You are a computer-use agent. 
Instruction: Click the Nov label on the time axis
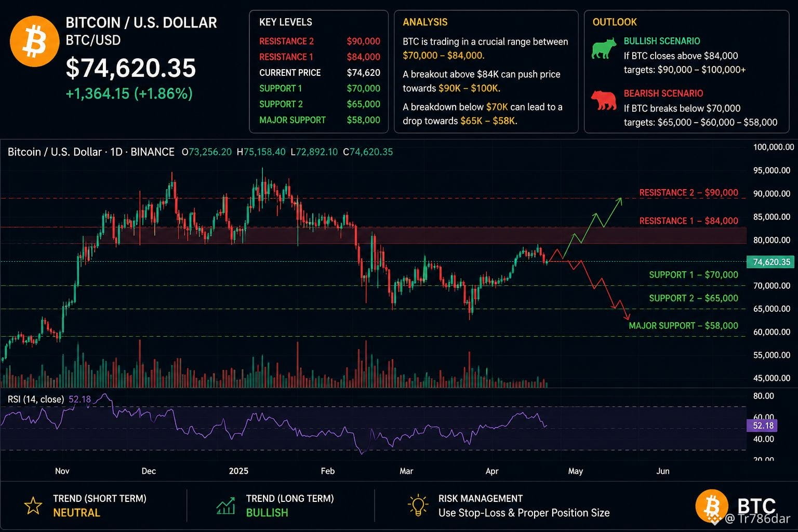pyautogui.click(x=62, y=471)
